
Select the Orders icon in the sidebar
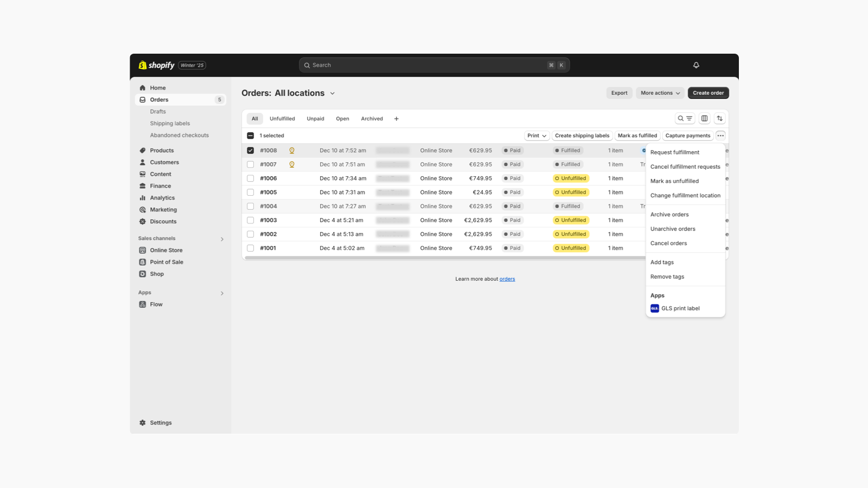point(142,99)
